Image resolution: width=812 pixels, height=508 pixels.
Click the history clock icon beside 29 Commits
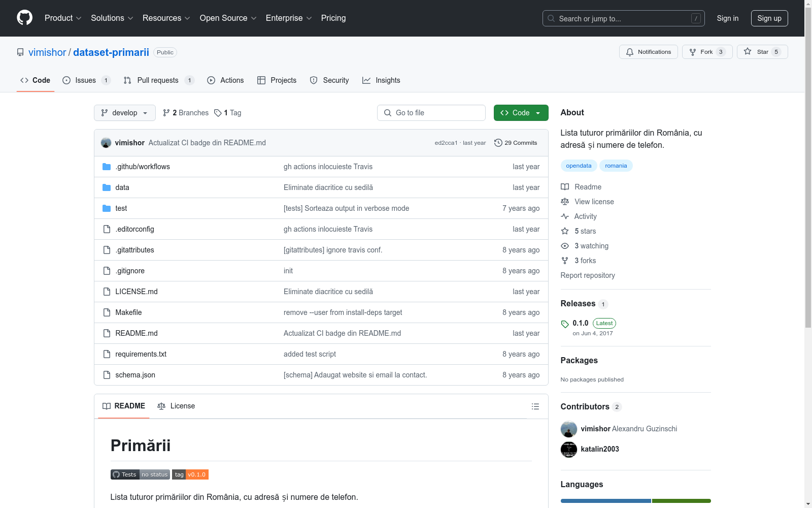[498, 143]
